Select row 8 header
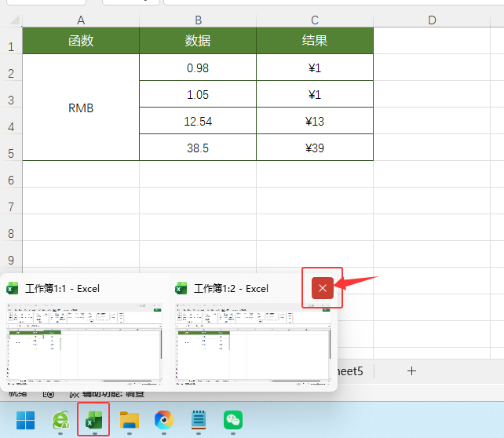This screenshot has height=438, width=504. pyautogui.click(x=11, y=228)
